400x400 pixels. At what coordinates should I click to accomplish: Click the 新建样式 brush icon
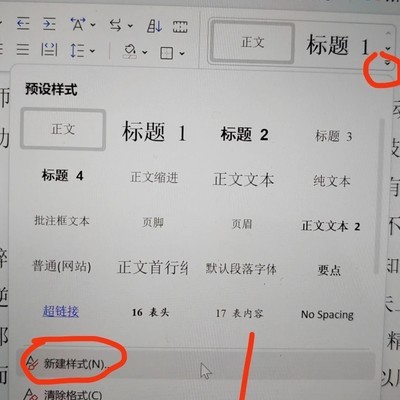[x=32, y=363]
